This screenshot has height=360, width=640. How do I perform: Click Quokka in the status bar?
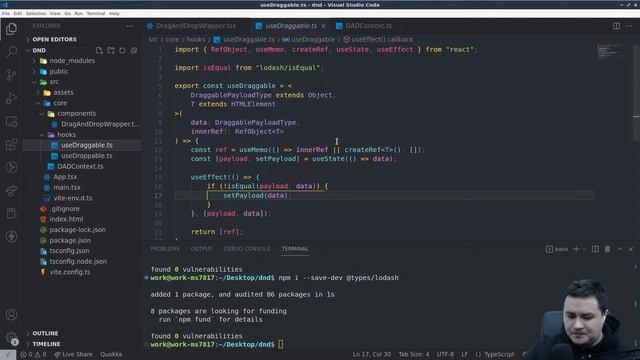pyautogui.click(x=111, y=354)
